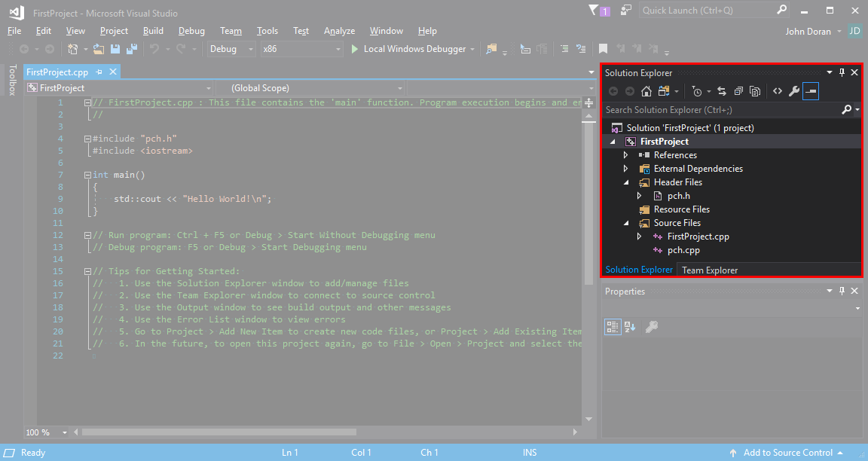
Task: Switch to the Team Explorer tab
Action: coord(710,270)
